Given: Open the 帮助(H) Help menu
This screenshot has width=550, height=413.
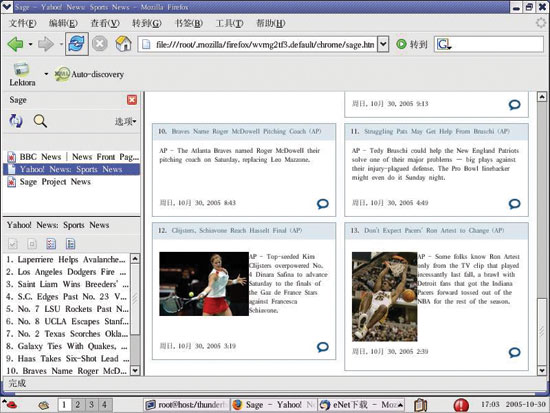Looking at the screenshot, I should point(270,24).
